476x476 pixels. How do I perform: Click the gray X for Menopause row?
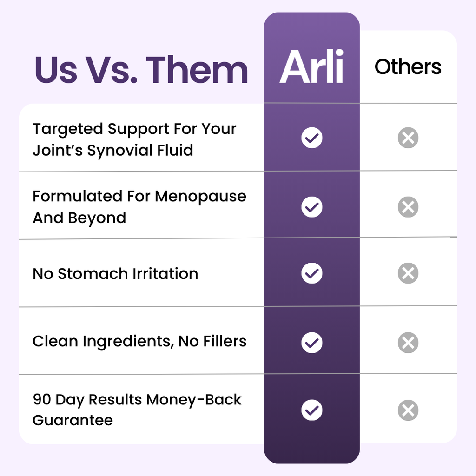coord(408,206)
